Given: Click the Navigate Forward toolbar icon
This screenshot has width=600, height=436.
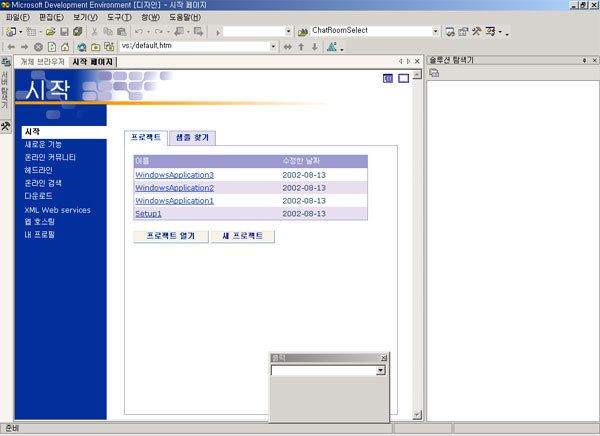Looking at the screenshot, I should 199,32.
